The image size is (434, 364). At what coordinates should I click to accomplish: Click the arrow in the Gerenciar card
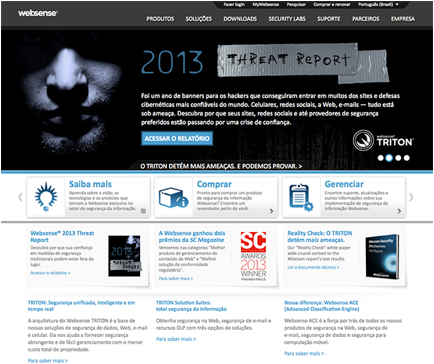coord(399,211)
